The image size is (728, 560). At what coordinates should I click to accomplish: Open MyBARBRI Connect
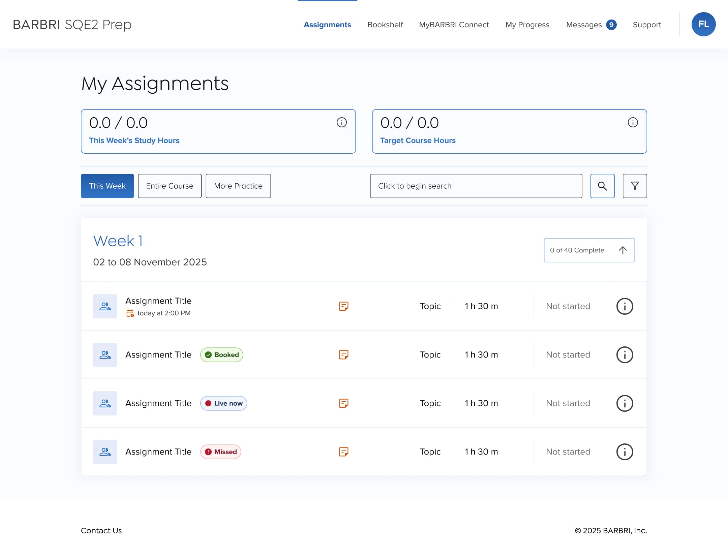(x=454, y=25)
